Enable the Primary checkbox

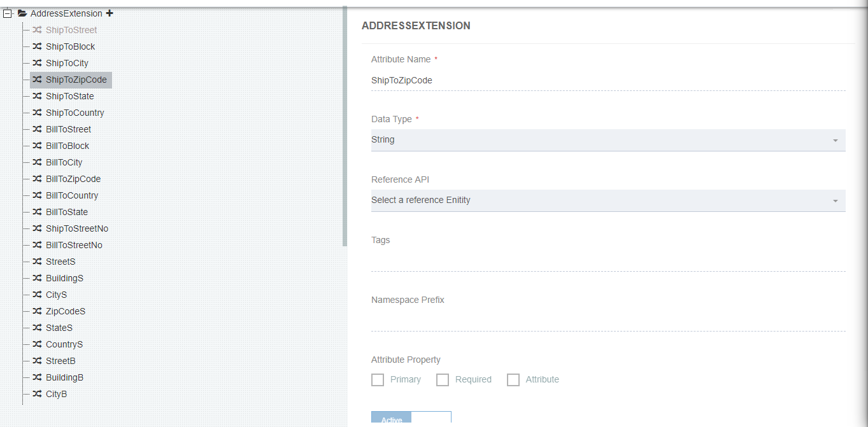(377, 379)
